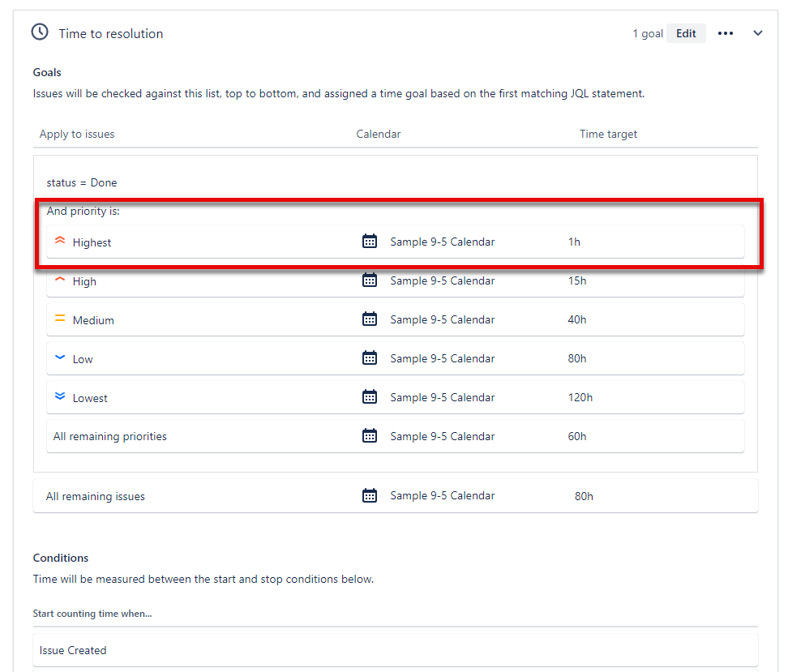
Task: Click the High priority label
Action: click(x=84, y=281)
